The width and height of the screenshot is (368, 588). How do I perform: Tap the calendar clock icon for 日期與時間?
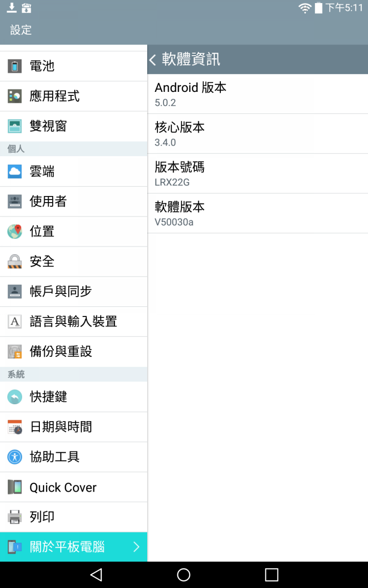pyautogui.click(x=15, y=427)
